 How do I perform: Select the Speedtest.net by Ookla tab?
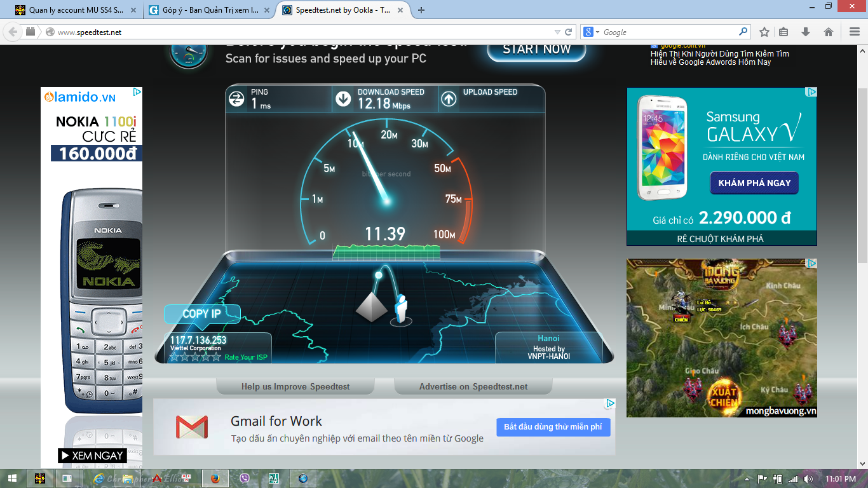click(x=342, y=10)
